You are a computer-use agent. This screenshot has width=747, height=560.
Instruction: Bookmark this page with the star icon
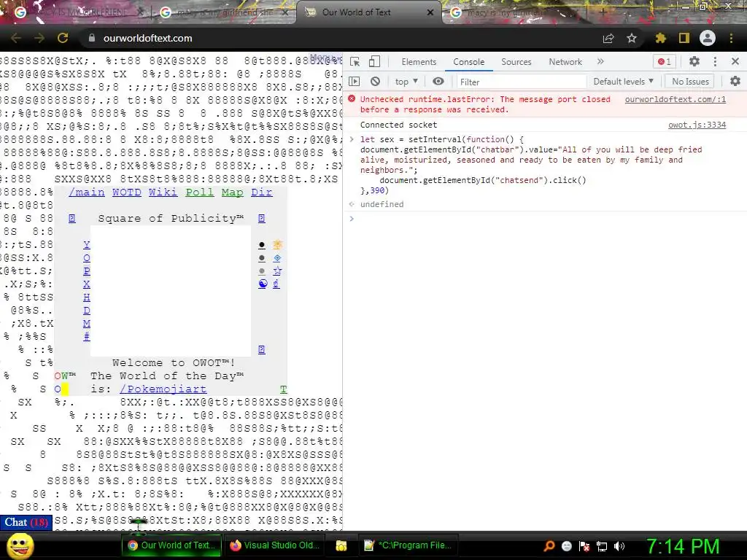pyautogui.click(x=632, y=38)
